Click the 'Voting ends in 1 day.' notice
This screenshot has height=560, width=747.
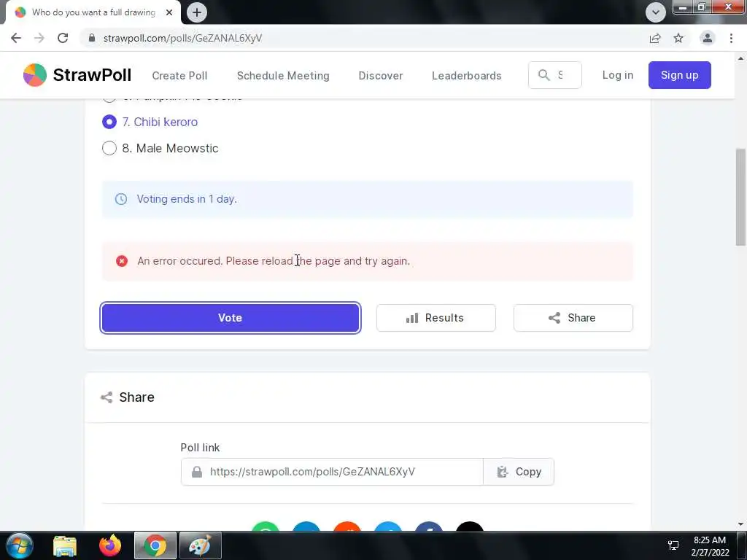[368, 199]
